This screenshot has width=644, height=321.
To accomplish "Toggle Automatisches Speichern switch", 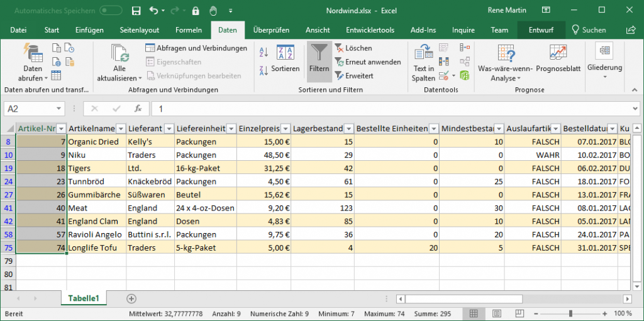I will 111,11.
